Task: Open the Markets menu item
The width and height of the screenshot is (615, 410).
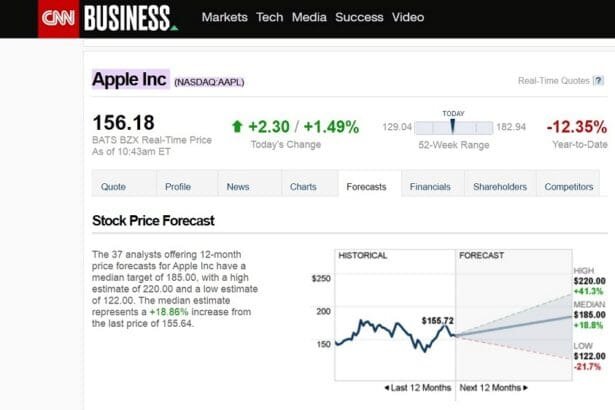Action: 225,18
